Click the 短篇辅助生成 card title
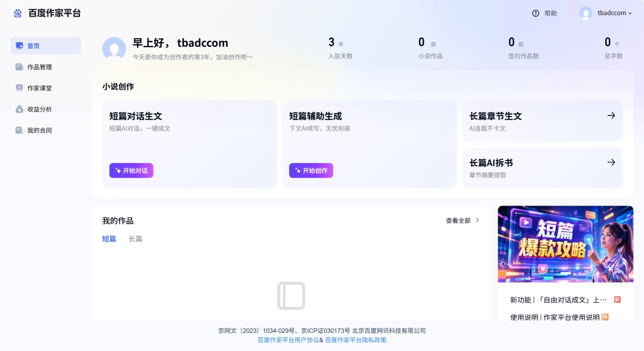The height and width of the screenshot is (351, 644). pyautogui.click(x=315, y=116)
